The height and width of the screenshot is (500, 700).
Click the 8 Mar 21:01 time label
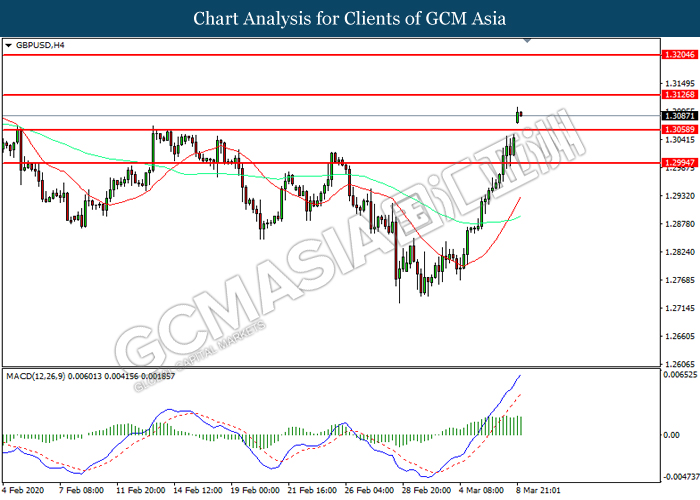(x=538, y=490)
